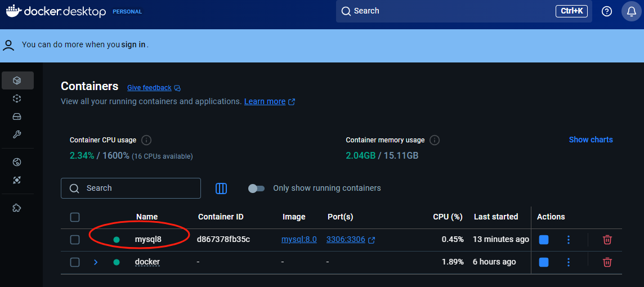Click the info icon next to Container memory usage
This screenshot has height=287, width=644.
[x=435, y=140]
